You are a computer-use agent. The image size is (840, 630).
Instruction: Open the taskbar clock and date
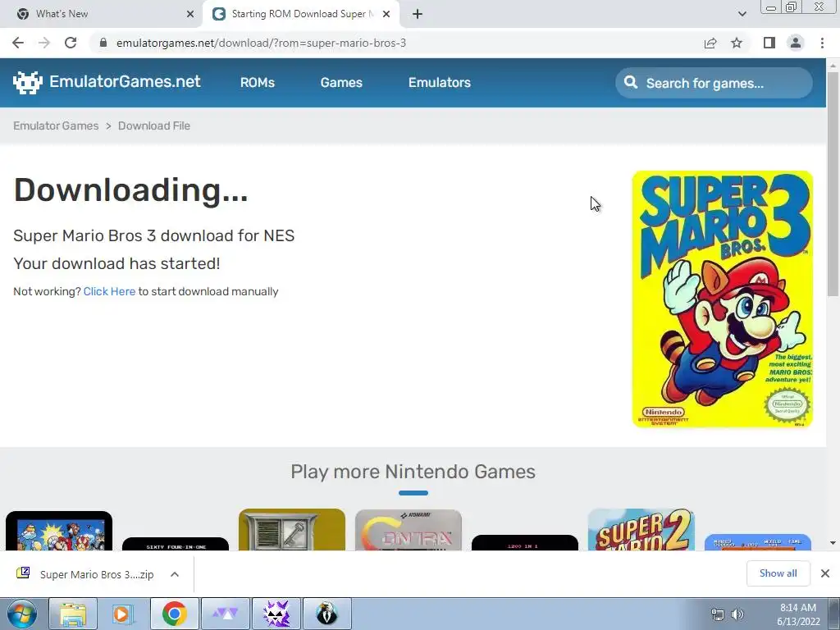[x=798, y=614]
